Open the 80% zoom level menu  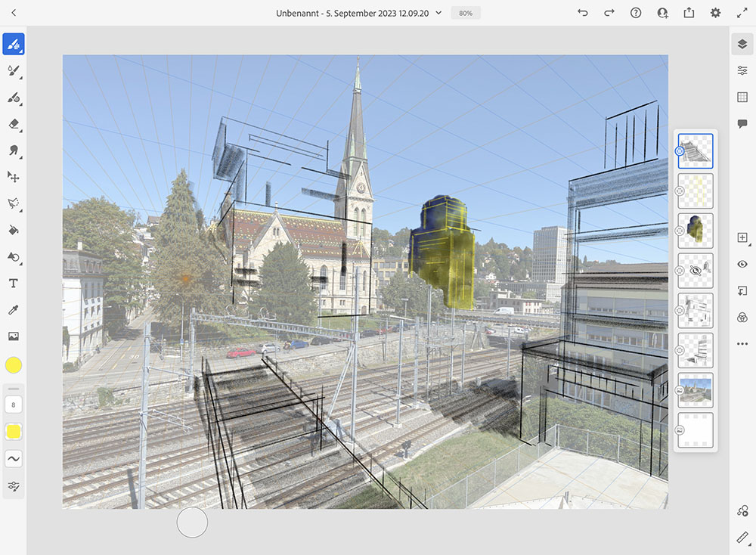[466, 13]
